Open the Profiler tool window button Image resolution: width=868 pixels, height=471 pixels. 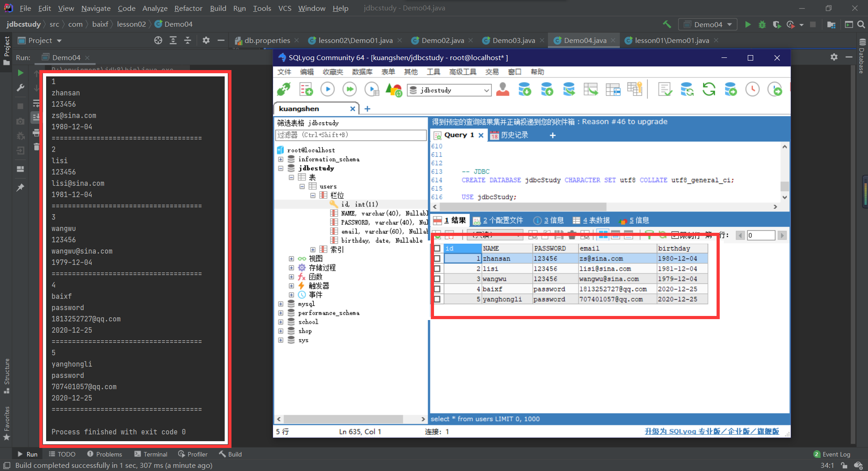[193, 454]
